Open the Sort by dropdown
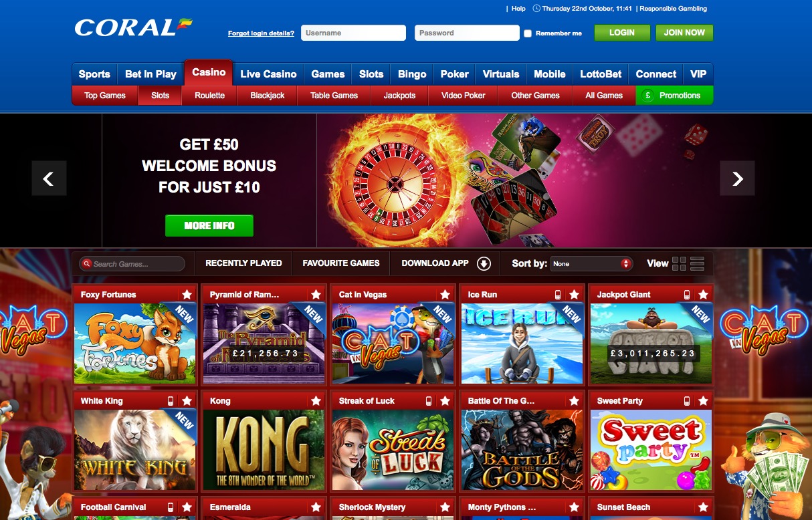This screenshot has width=812, height=520. (x=591, y=263)
